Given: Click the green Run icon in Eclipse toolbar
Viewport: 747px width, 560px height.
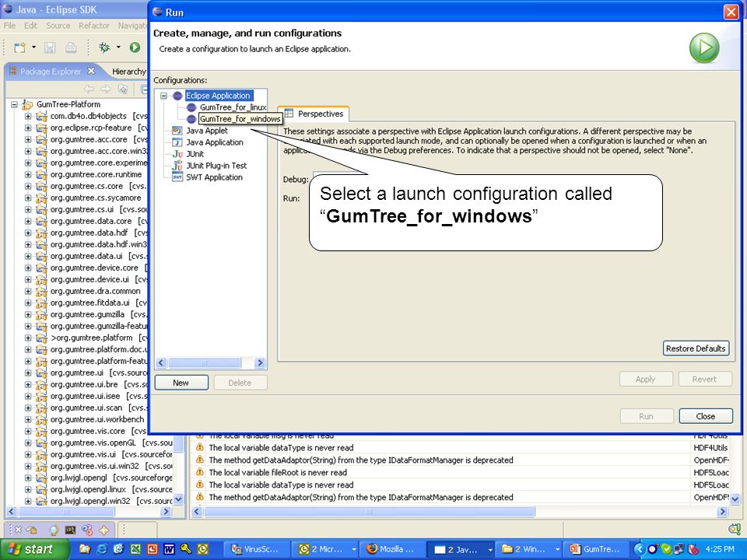Looking at the screenshot, I should pyautogui.click(x=135, y=47).
